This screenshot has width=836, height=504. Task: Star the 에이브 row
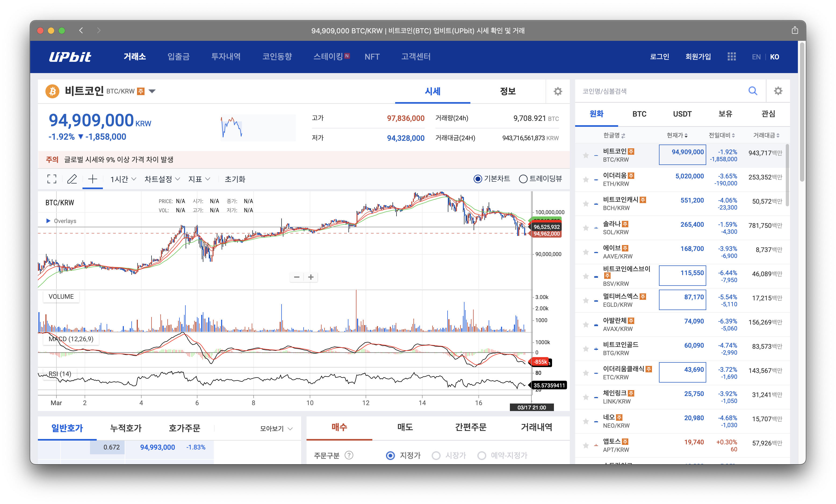point(586,252)
